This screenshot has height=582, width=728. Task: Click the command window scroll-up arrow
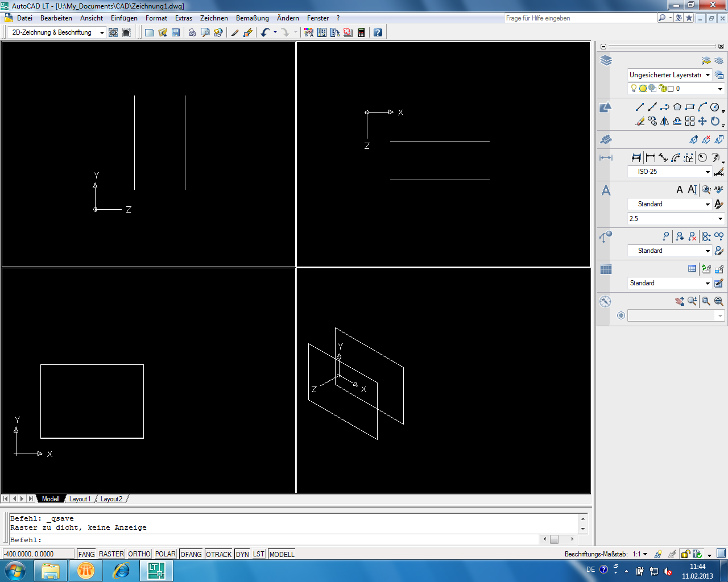pos(583,519)
